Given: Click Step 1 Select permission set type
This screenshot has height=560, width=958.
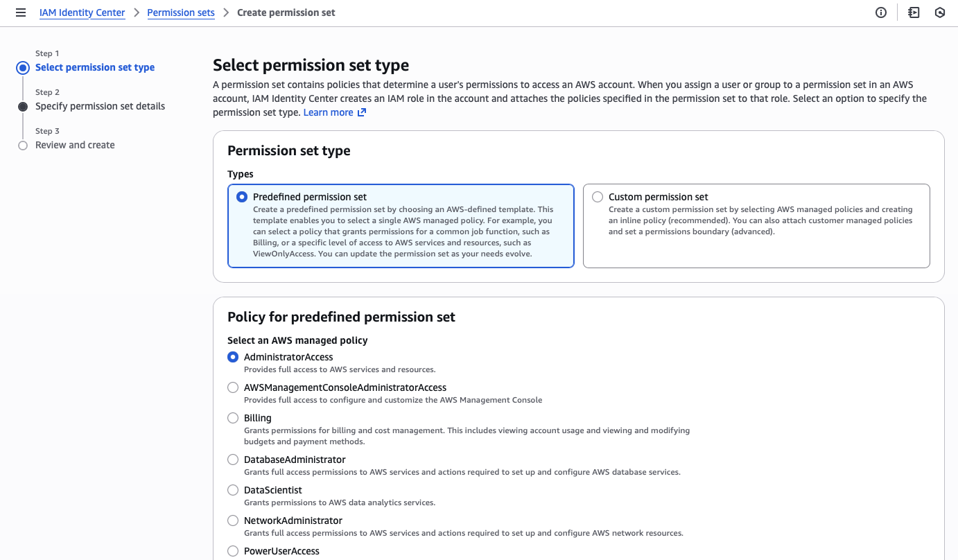Looking at the screenshot, I should pyautogui.click(x=95, y=67).
